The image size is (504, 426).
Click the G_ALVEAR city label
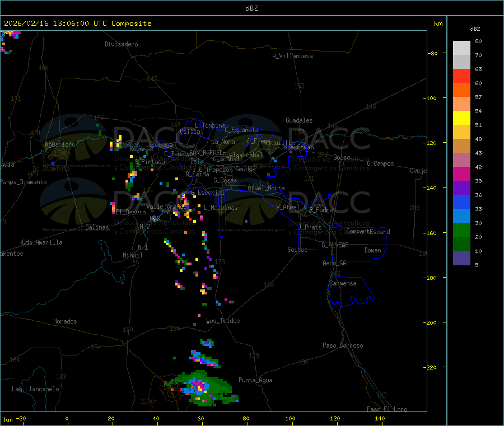pyautogui.click(x=335, y=245)
